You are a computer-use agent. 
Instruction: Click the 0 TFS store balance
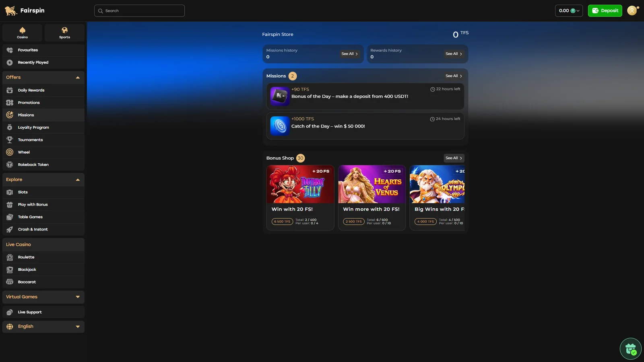pyautogui.click(x=460, y=34)
